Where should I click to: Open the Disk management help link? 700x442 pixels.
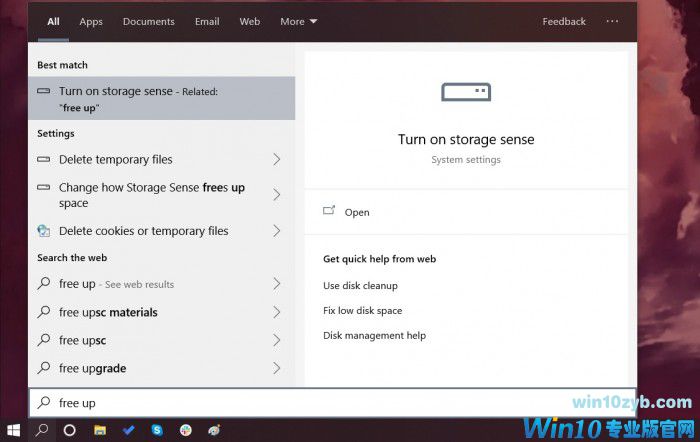[375, 336]
